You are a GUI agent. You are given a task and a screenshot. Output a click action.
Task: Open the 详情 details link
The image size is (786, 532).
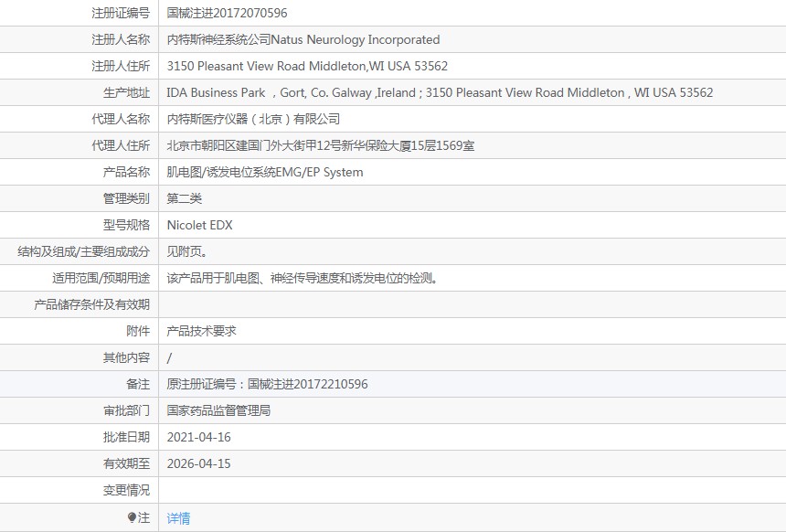pos(178,518)
